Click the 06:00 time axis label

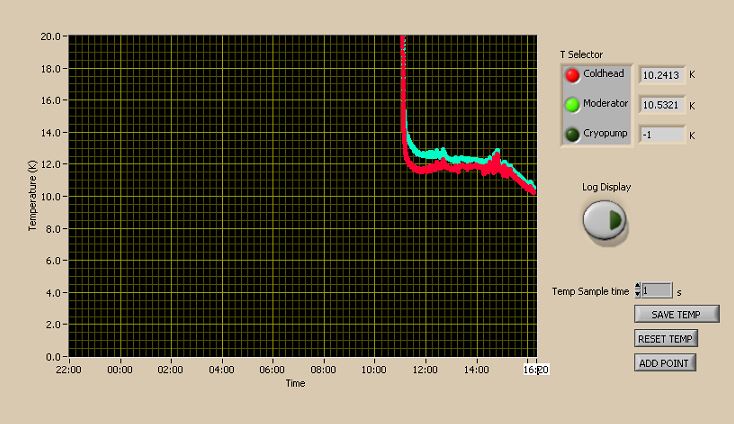tap(272, 370)
